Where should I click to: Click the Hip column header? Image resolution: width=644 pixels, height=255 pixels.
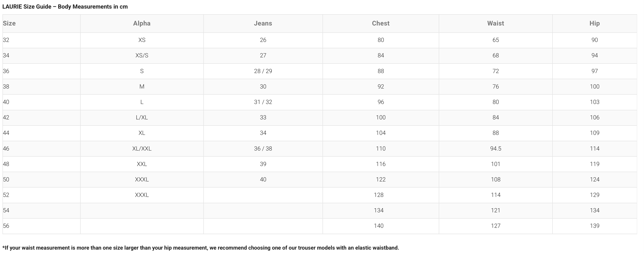[594, 23]
